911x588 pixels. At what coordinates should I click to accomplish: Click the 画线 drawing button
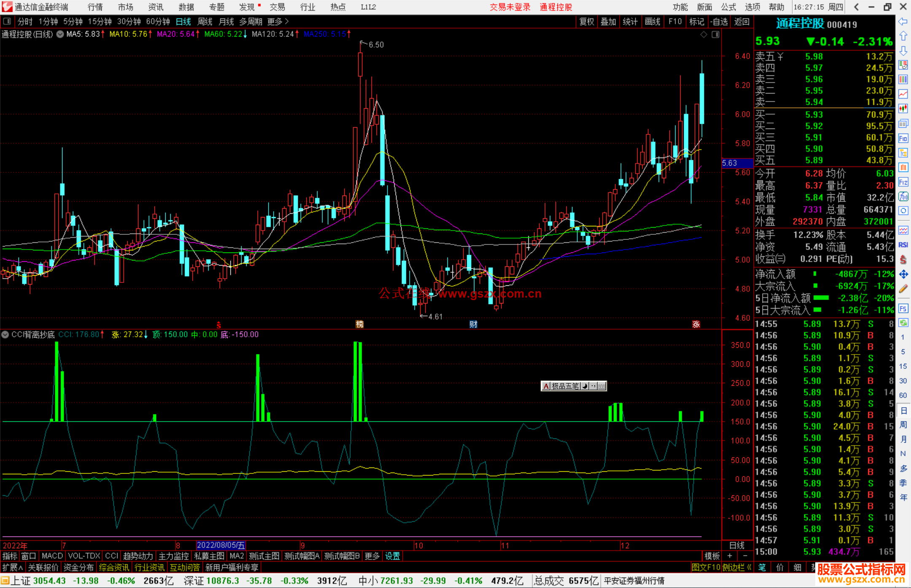click(652, 21)
